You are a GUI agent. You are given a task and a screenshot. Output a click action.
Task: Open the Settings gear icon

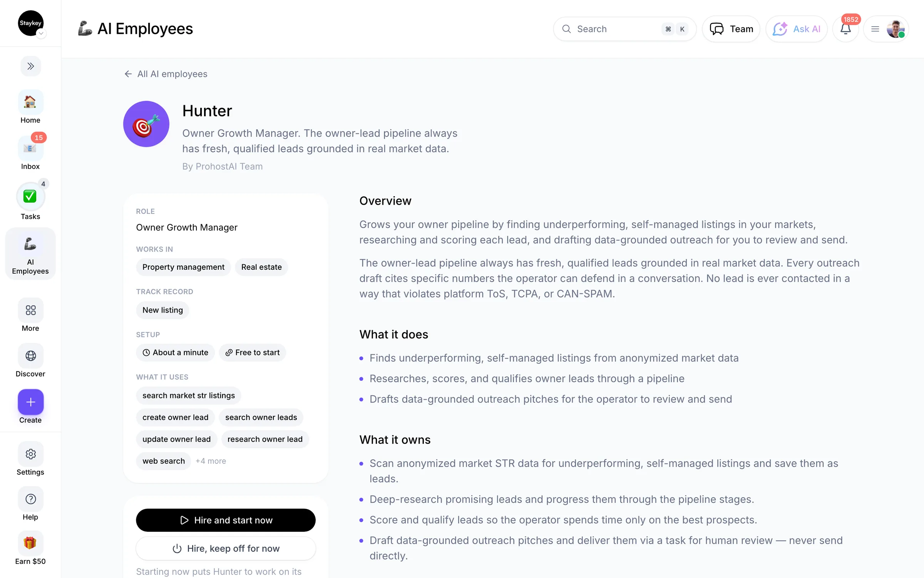(30, 454)
